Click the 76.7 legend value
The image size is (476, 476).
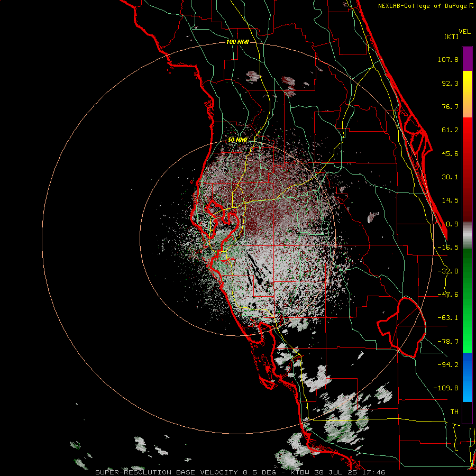click(450, 106)
